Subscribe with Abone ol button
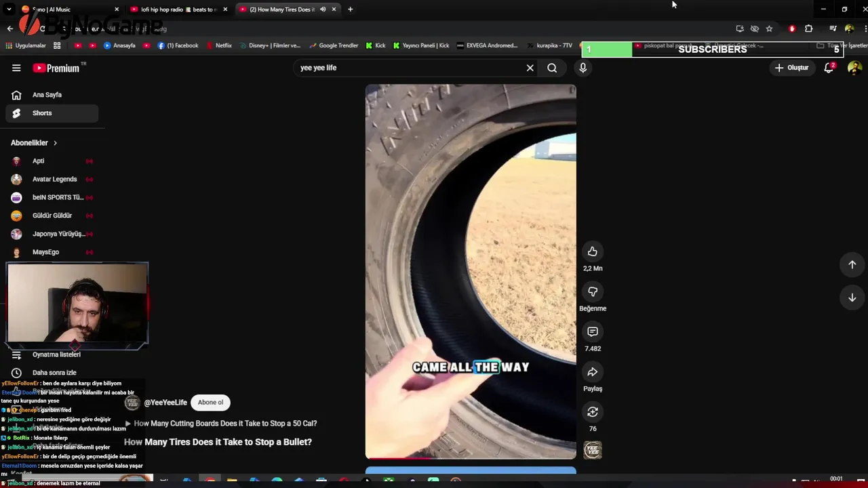 210,403
